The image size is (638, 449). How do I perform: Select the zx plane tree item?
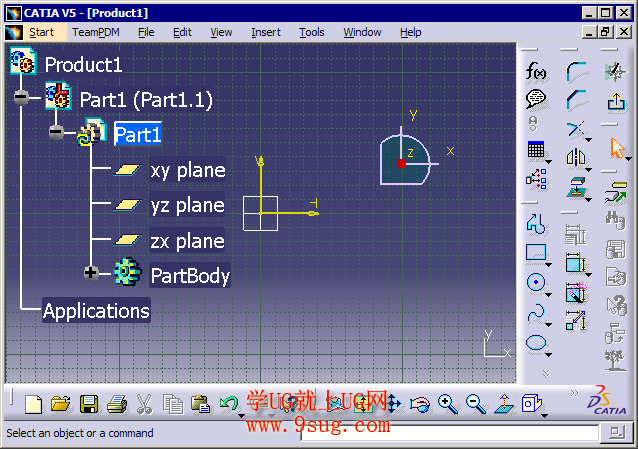187,241
